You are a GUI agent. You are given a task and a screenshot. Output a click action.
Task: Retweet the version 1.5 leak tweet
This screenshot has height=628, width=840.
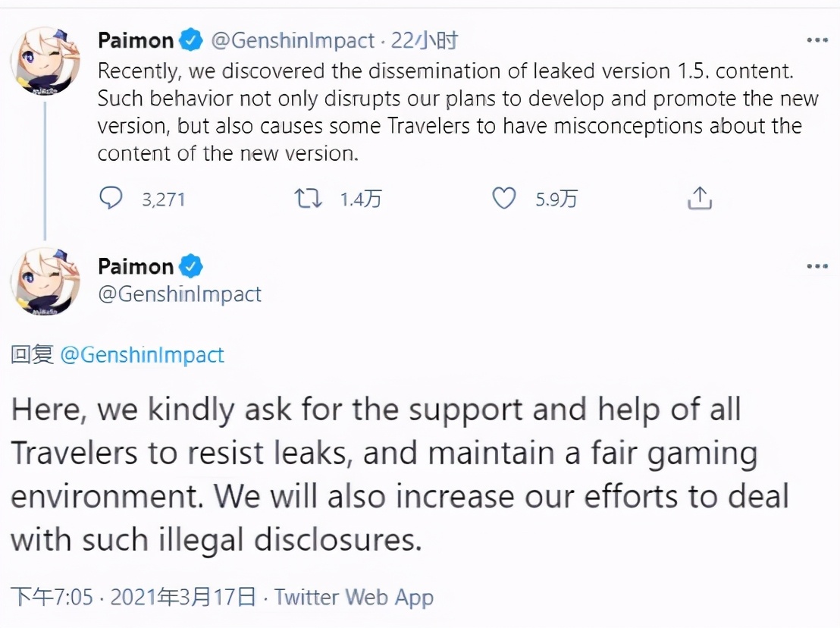pos(308,198)
